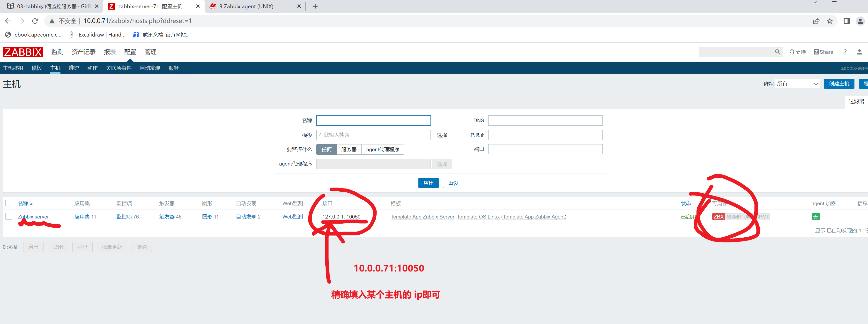
Task: Click the 无 agent encryption badge
Action: 816,217
